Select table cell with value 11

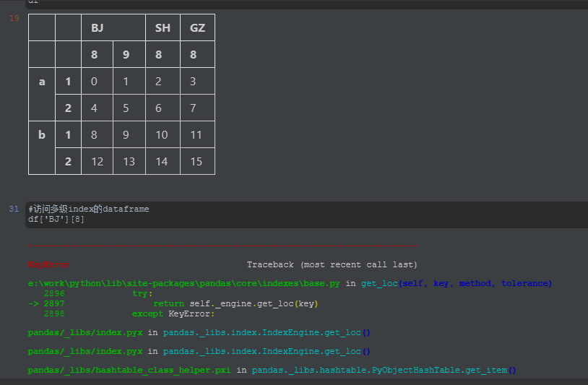(198, 134)
